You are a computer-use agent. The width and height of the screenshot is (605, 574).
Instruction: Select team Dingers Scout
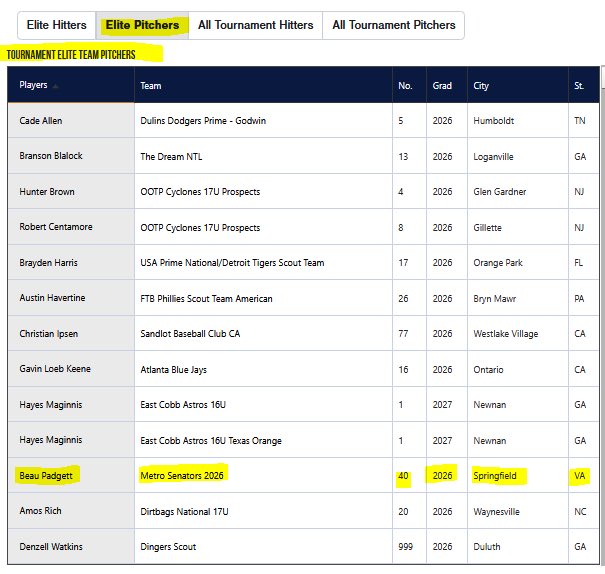pyautogui.click(x=168, y=547)
